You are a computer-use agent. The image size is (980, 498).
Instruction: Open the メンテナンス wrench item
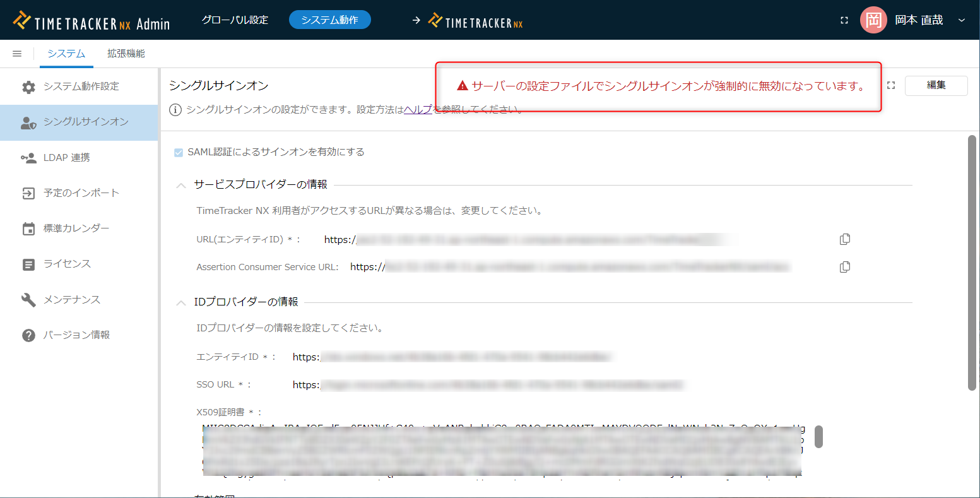pos(71,300)
